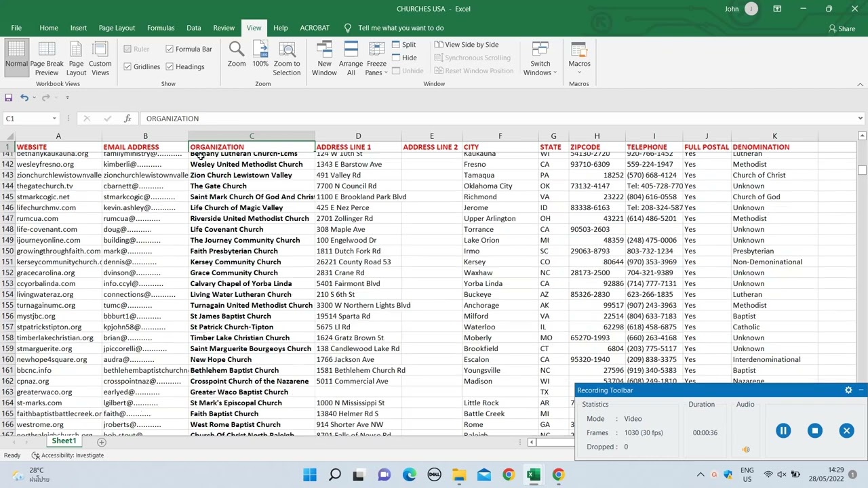Screen dimensions: 868x488
Task: Switch to the Insert tab
Action: (x=79, y=28)
